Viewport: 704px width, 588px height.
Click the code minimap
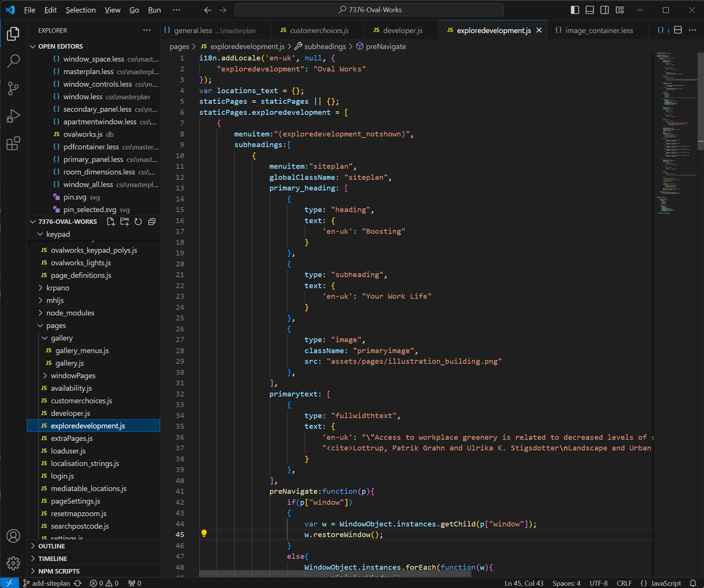(x=675, y=132)
